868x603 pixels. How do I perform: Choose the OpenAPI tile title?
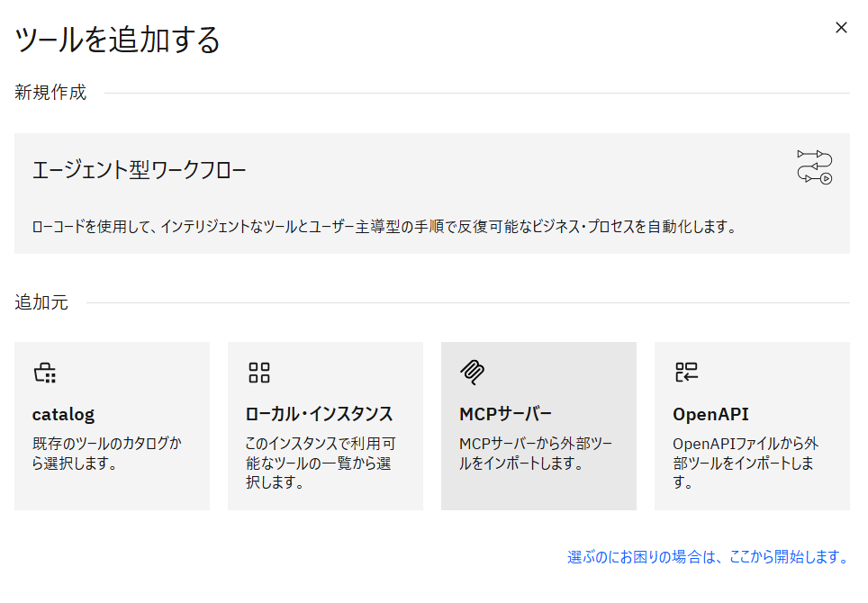tap(710, 415)
